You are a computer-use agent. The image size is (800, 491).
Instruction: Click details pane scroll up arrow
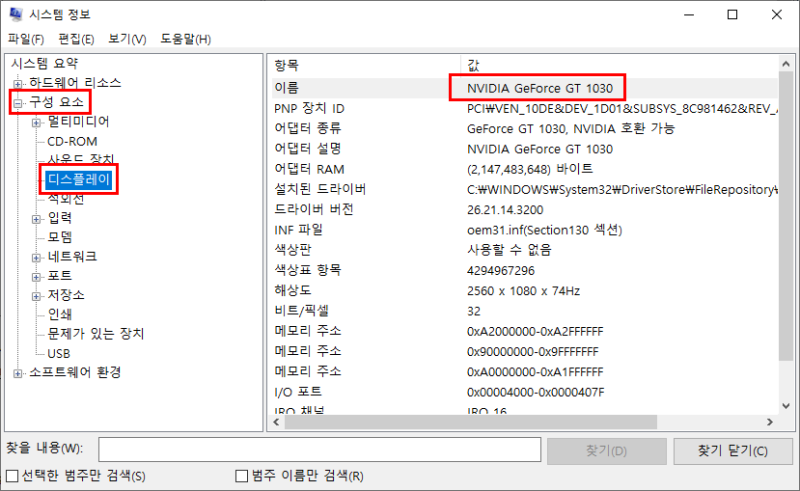click(786, 64)
